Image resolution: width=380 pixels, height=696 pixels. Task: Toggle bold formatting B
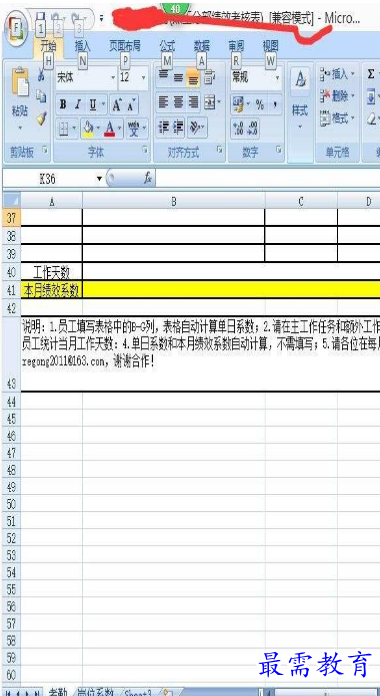63,105
